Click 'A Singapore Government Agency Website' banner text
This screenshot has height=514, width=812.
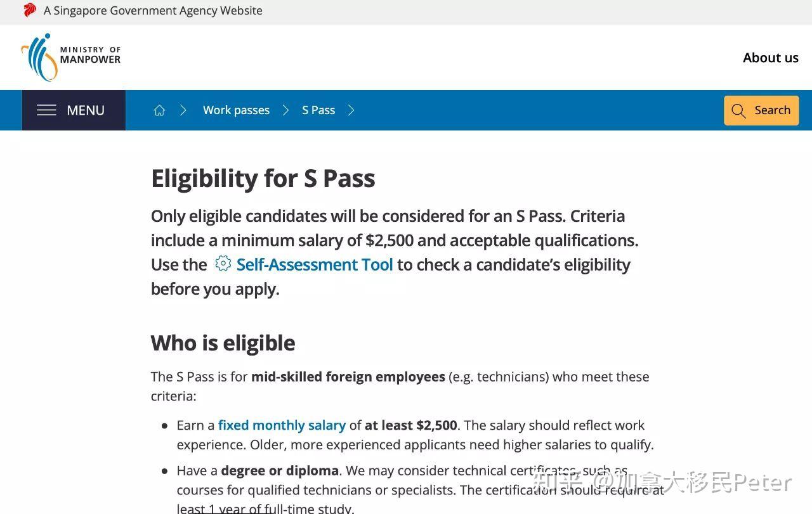[x=153, y=11]
